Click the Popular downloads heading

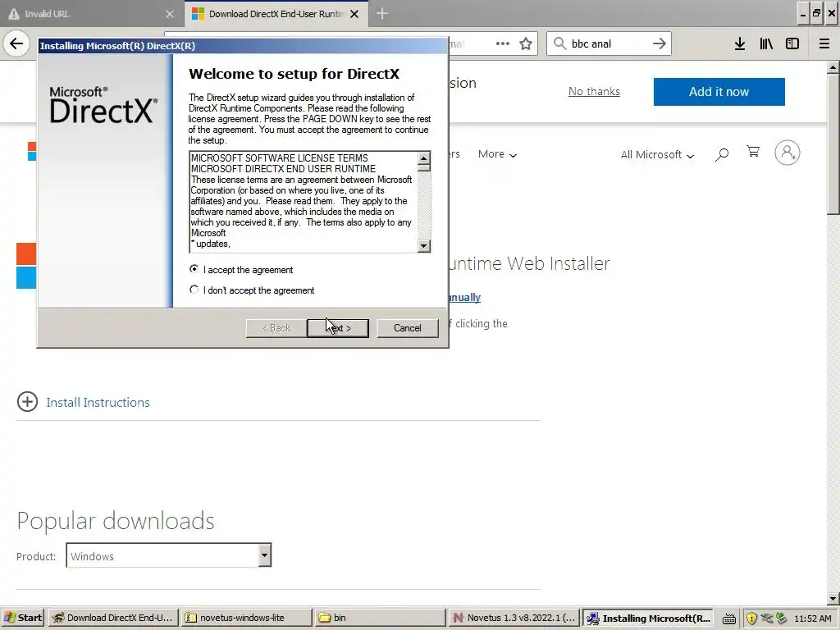coord(116,521)
